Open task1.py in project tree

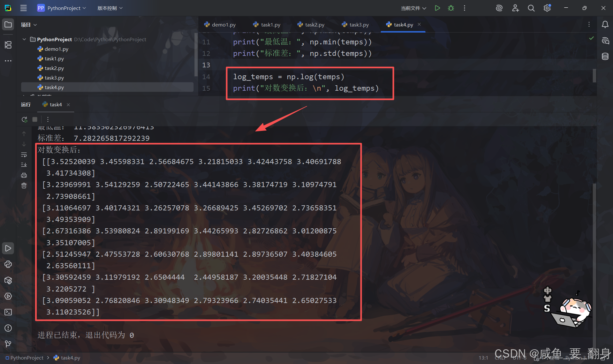54,58
